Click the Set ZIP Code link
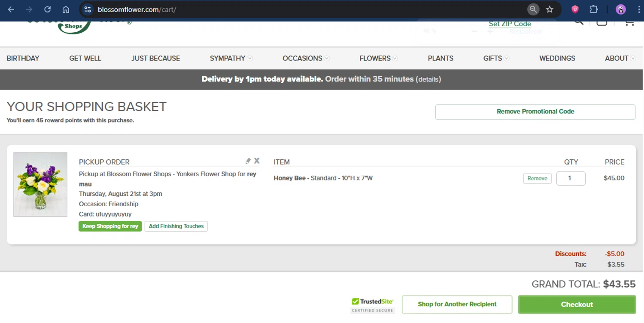This screenshot has height=323, width=644. click(x=510, y=24)
